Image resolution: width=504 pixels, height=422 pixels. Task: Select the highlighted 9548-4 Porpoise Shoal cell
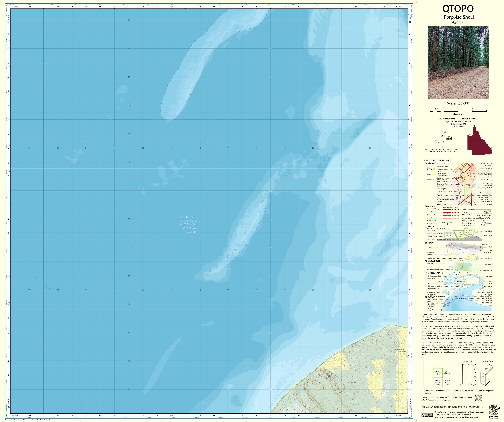[x=438, y=373]
